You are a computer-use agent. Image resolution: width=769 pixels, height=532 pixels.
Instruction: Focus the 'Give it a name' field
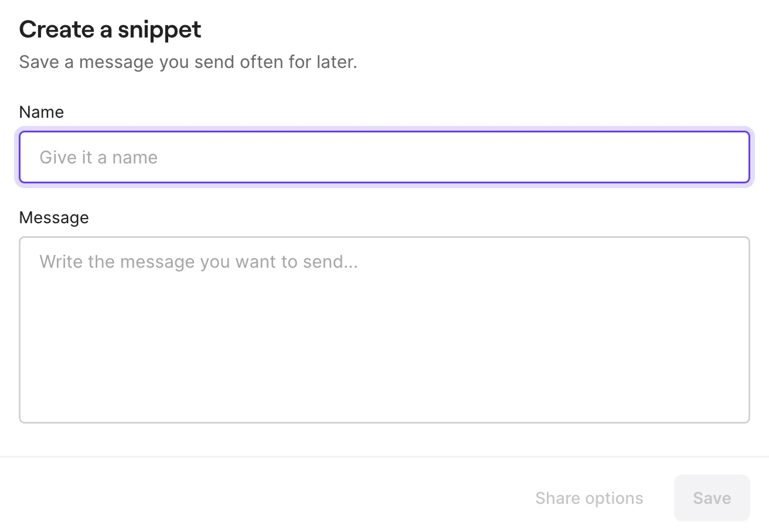(385, 157)
